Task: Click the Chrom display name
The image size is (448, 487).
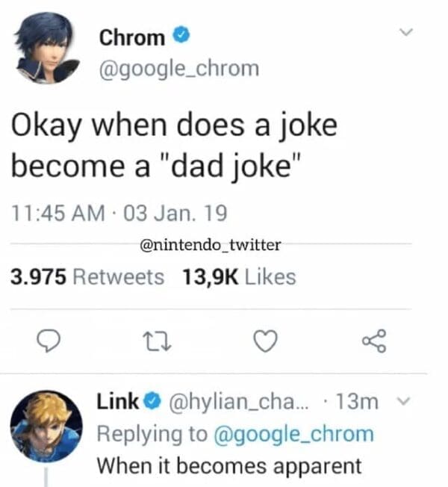Action: pos(131,36)
